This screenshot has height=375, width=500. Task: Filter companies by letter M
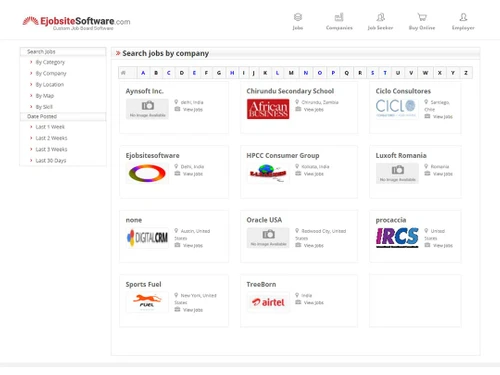click(291, 73)
